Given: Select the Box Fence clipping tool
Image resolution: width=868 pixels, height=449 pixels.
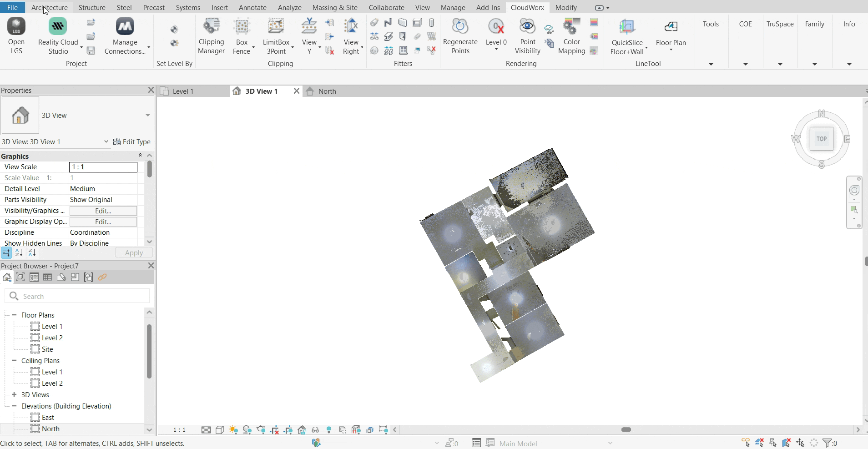Looking at the screenshot, I should 242,36.
